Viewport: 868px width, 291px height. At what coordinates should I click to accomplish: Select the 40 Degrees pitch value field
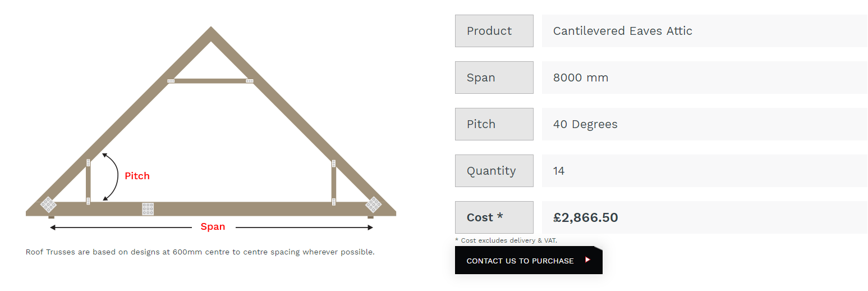click(585, 124)
